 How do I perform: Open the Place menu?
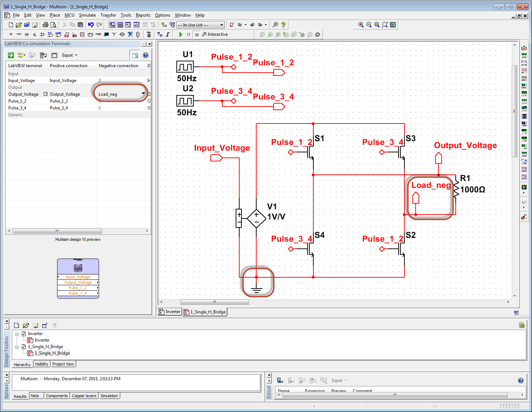point(55,15)
